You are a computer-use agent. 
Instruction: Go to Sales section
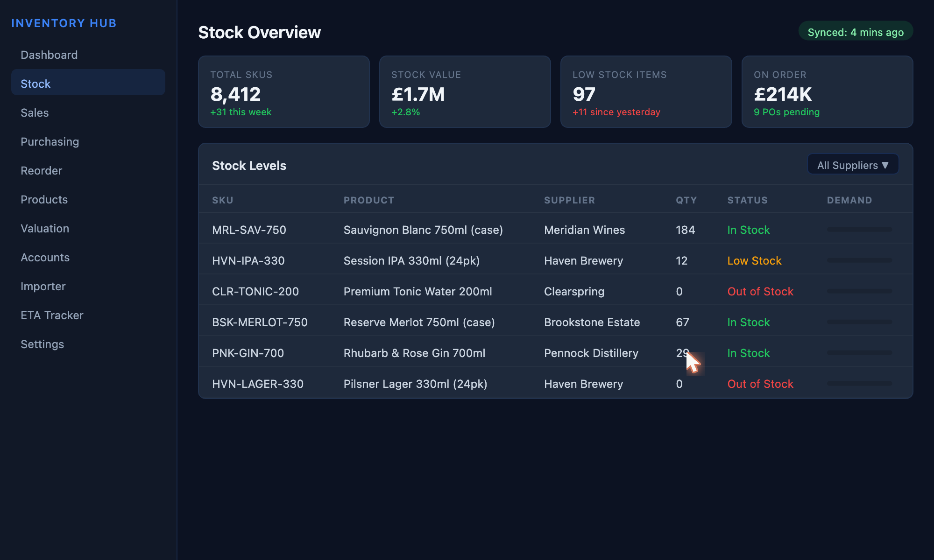click(88, 113)
